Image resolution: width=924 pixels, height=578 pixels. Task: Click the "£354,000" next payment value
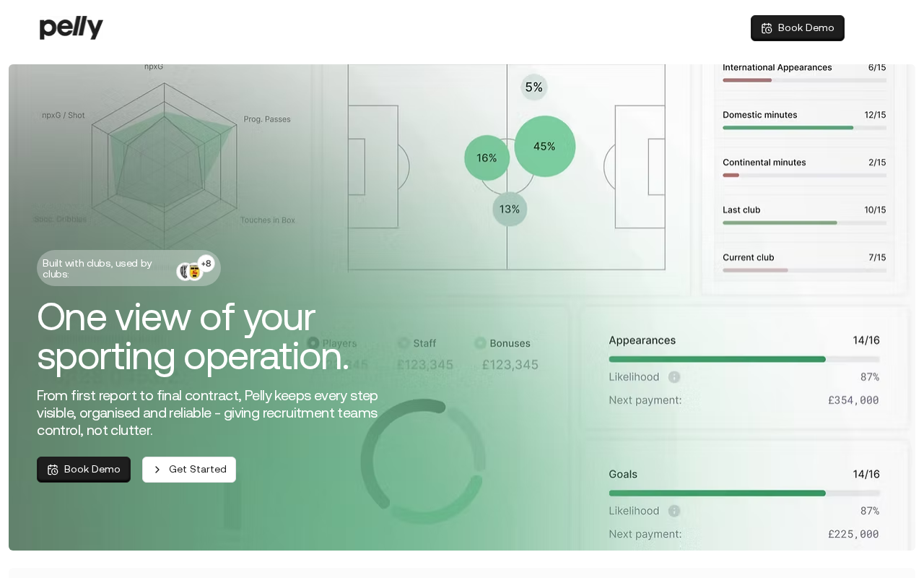tap(853, 400)
